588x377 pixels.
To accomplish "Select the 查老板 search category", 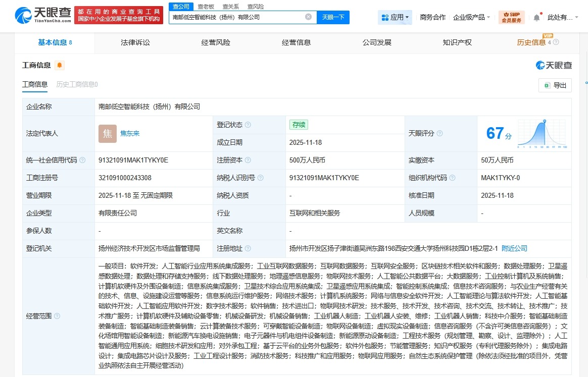I will [x=206, y=6].
